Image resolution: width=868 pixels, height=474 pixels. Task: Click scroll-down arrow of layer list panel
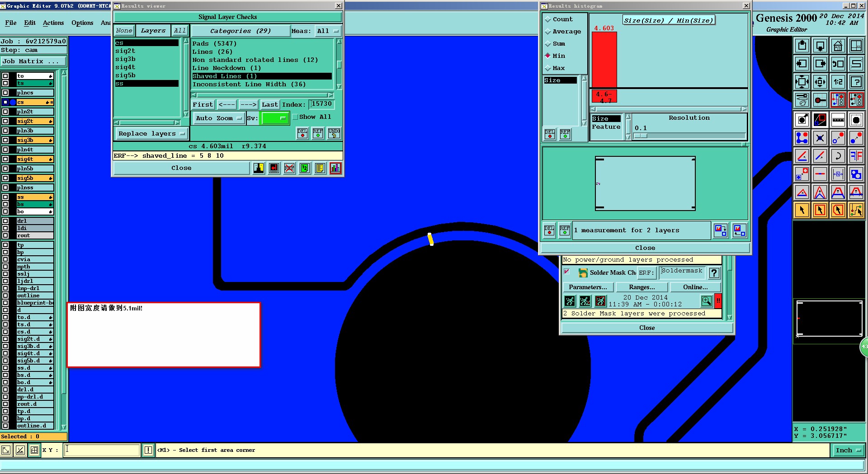pyautogui.click(x=64, y=427)
